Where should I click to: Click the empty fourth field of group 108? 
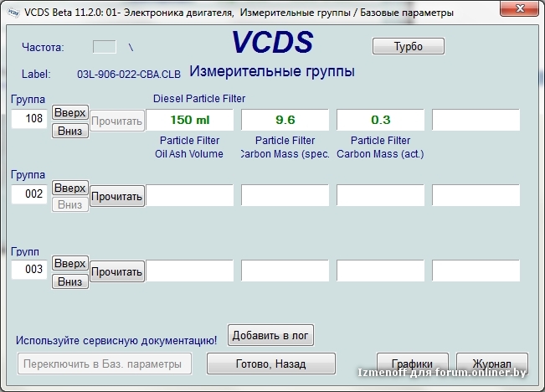coord(476,120)
